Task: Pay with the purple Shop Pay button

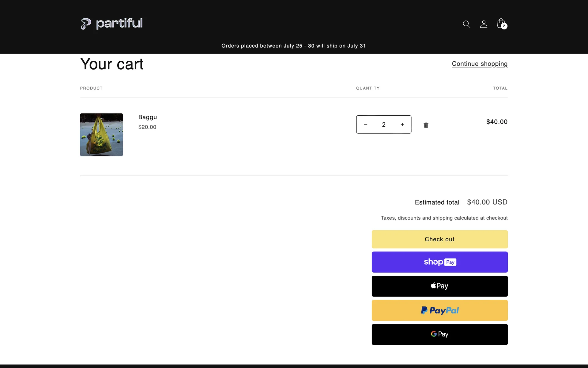Action: click(439, 262)
